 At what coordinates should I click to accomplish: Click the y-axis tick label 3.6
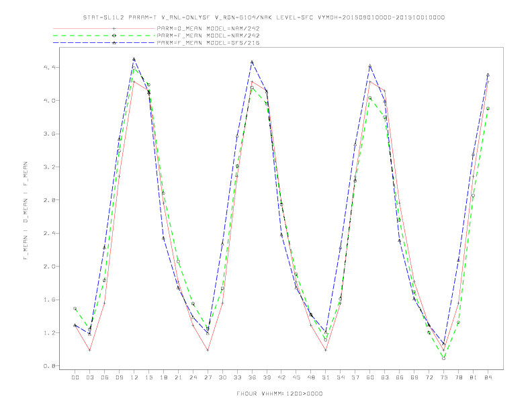coord(49,134)
